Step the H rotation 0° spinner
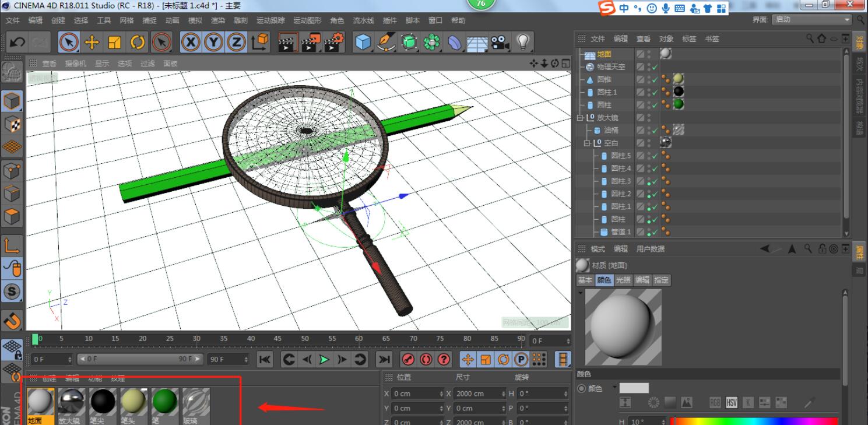868x425 pixels. (x=566, y=394)
